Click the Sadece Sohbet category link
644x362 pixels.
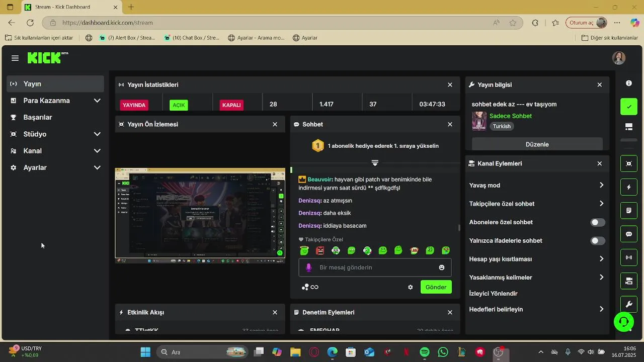coord(510,116)
